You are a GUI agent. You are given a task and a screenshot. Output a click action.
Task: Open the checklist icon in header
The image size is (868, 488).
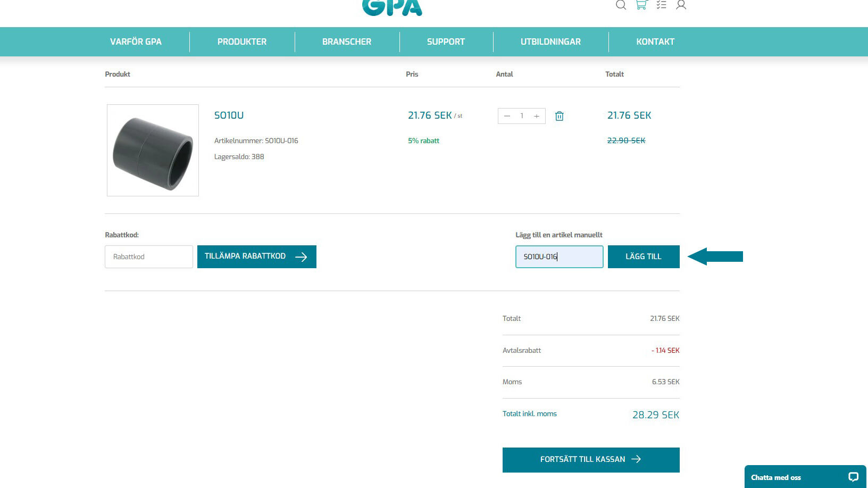[661, 5]
